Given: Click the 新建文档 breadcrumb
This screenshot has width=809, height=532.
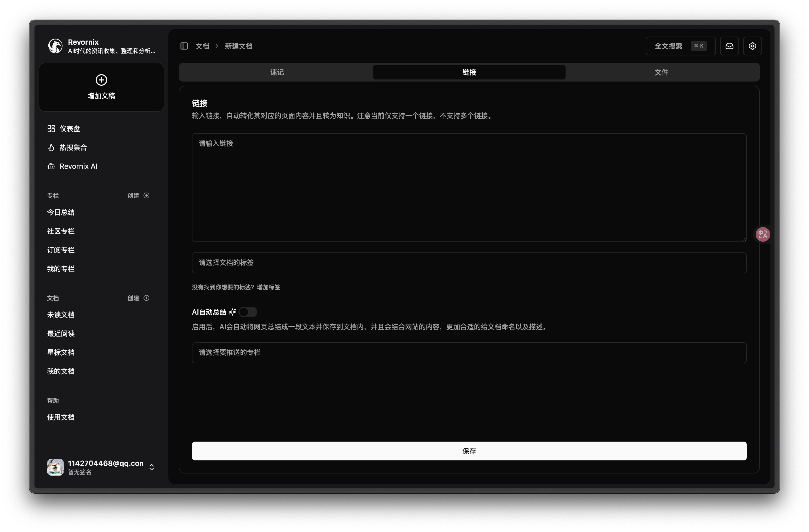Looking at the screenshot, I should (x=239, y=46).
